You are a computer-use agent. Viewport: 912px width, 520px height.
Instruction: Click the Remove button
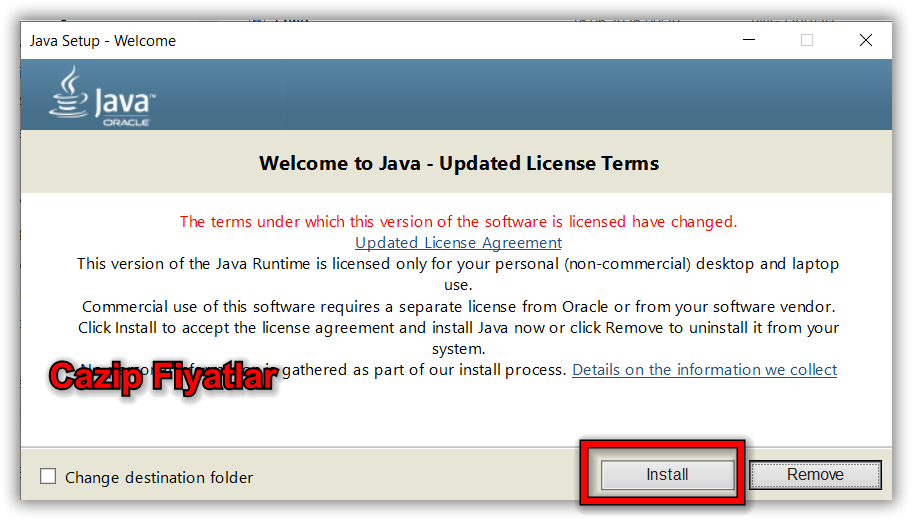click(815, 475)
